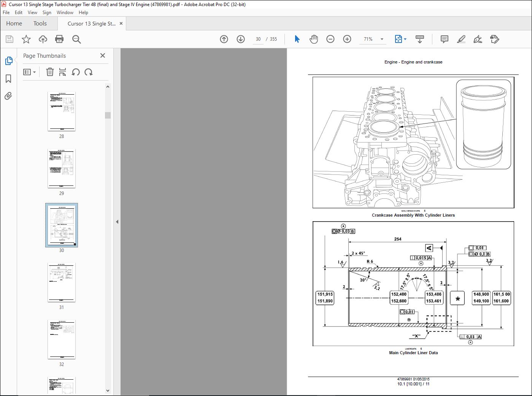Click the header Engine - Engine and crankcase
Viewport: 532px width, 396px height.
[x=413, y=62]
